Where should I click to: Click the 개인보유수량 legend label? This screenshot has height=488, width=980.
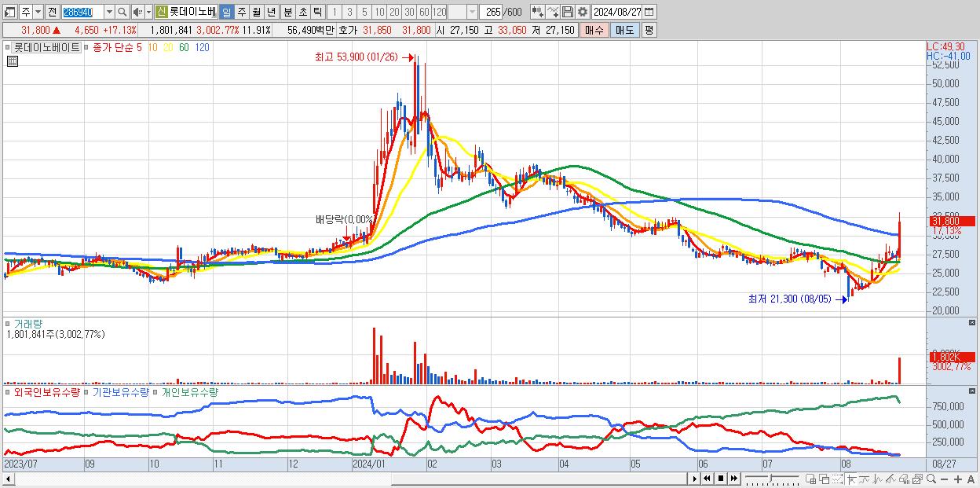(189, 391)
